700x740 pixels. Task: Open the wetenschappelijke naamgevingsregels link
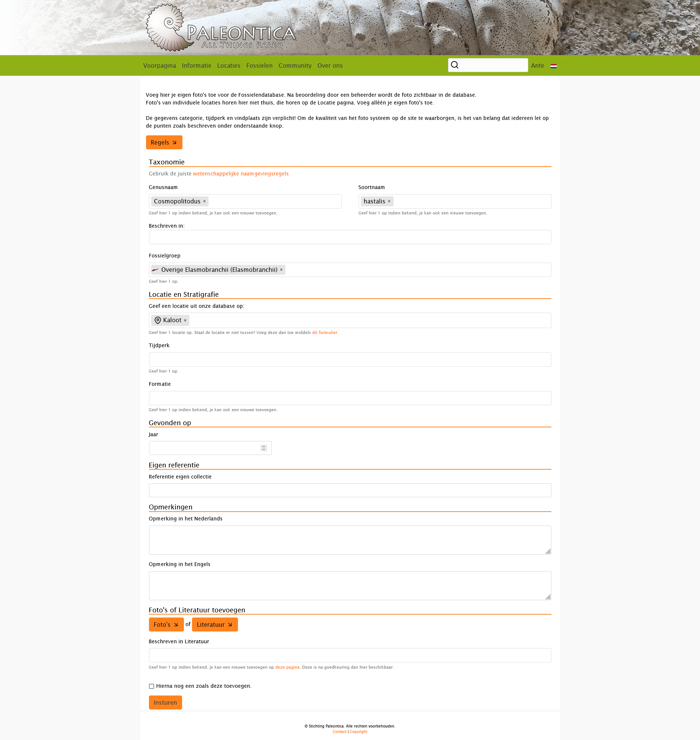[x=241, y=174]
